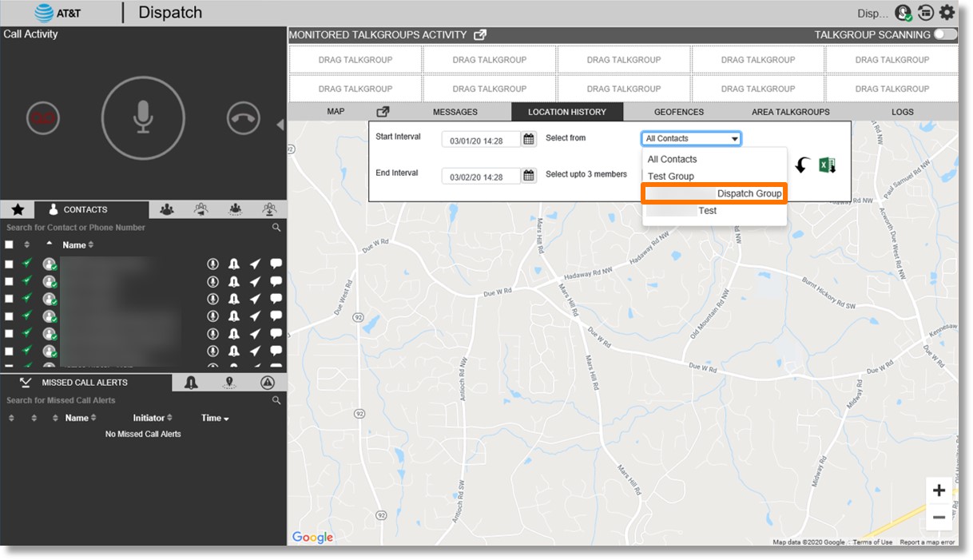973x560 pixels.
Task: Click the Start Interval date field
Action: coord(481,140)
